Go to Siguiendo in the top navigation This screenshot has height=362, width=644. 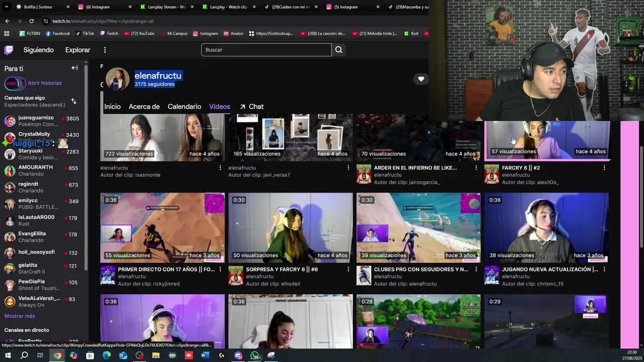pyautogui.click(x=38, y=50)
